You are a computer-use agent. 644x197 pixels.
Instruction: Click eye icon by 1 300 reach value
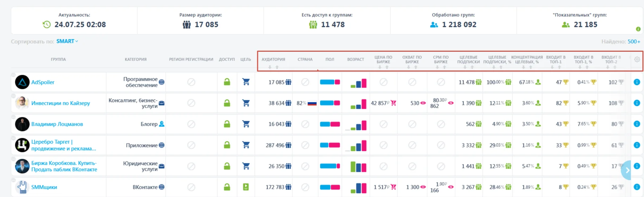tap(423, 187)
